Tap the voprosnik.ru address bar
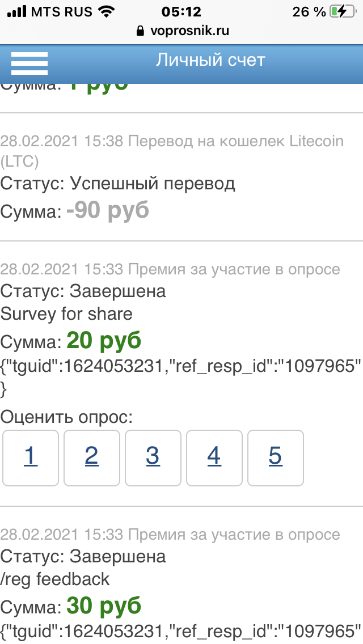This screenshot has width=363, height=644. (189, 31)
